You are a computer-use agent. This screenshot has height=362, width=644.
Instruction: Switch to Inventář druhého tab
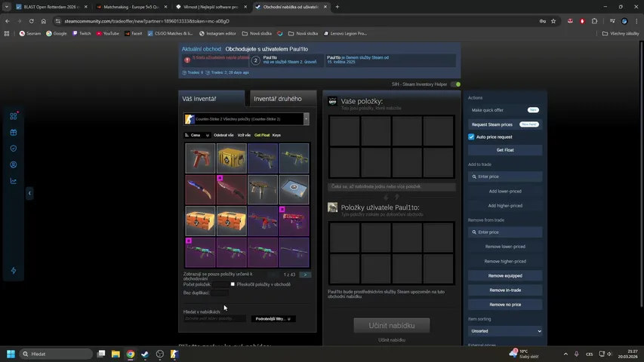coord(283,99)
